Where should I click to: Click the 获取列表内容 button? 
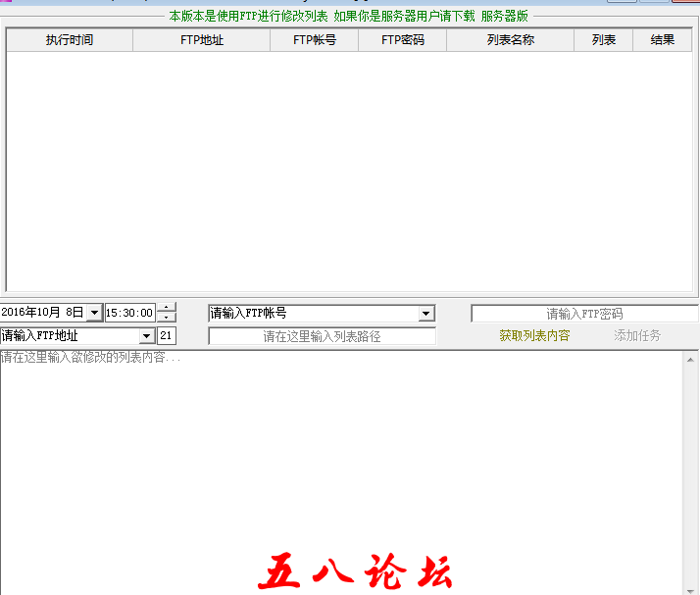[x=534, y=335]
